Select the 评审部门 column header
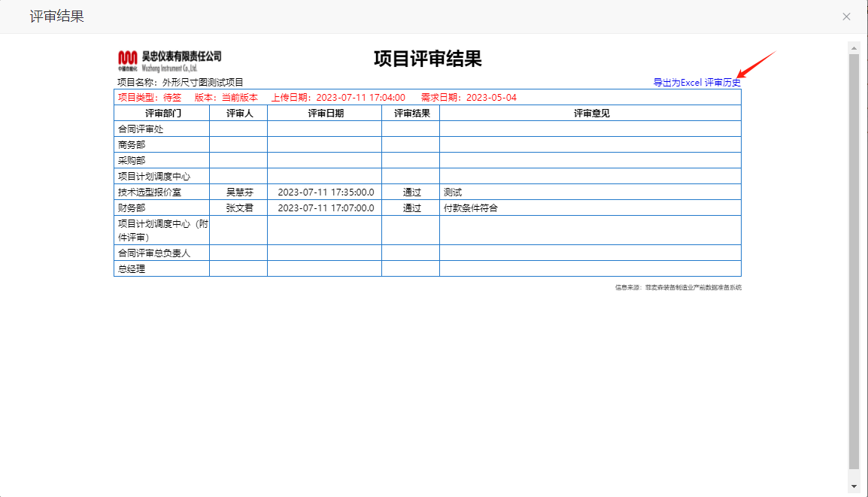Screen dimensions: 868x497 pyautogui.click(x=162, y=113)
